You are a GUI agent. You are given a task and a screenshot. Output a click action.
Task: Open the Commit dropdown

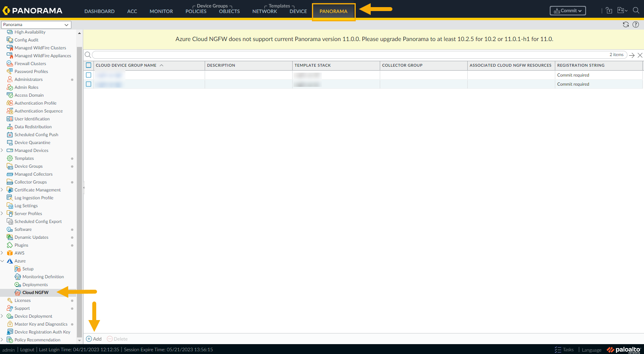[x=568, y=11]
